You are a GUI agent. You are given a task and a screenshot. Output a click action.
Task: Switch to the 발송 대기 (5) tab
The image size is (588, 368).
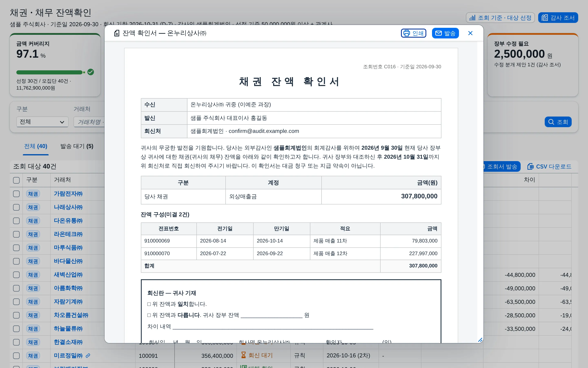tap(77, 146)
